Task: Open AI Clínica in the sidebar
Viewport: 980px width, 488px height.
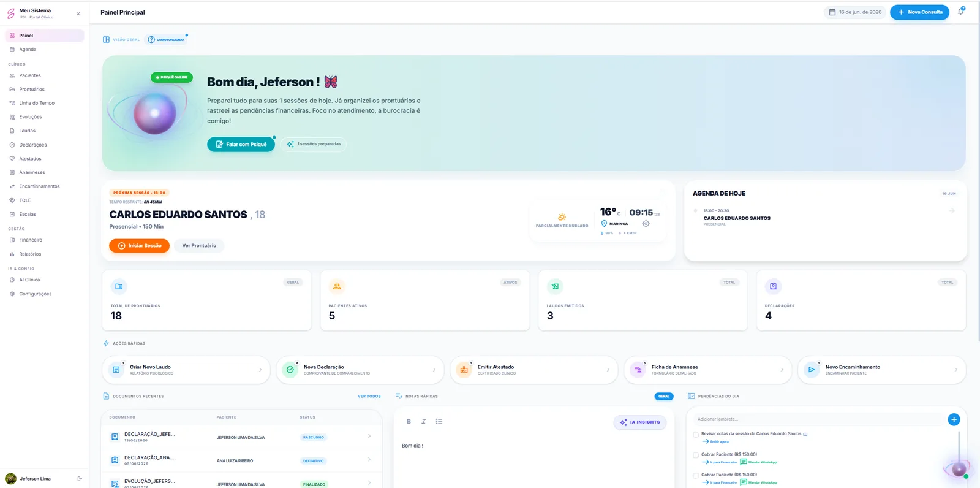Action: [x=45, y=280]
